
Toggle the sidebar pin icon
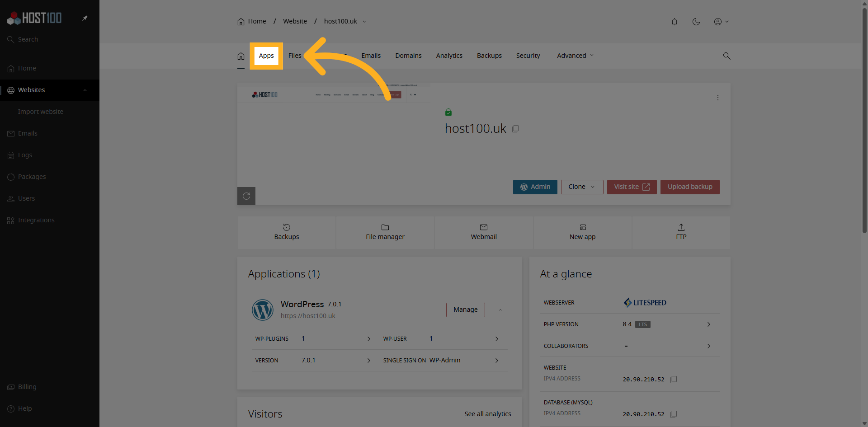coord(85,18)
